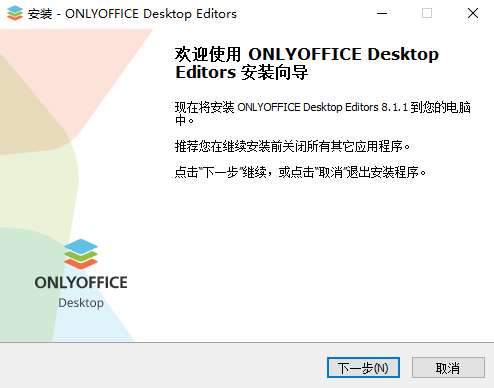
Task: Minimize the installer window
Action: click(x=382, y=14)
